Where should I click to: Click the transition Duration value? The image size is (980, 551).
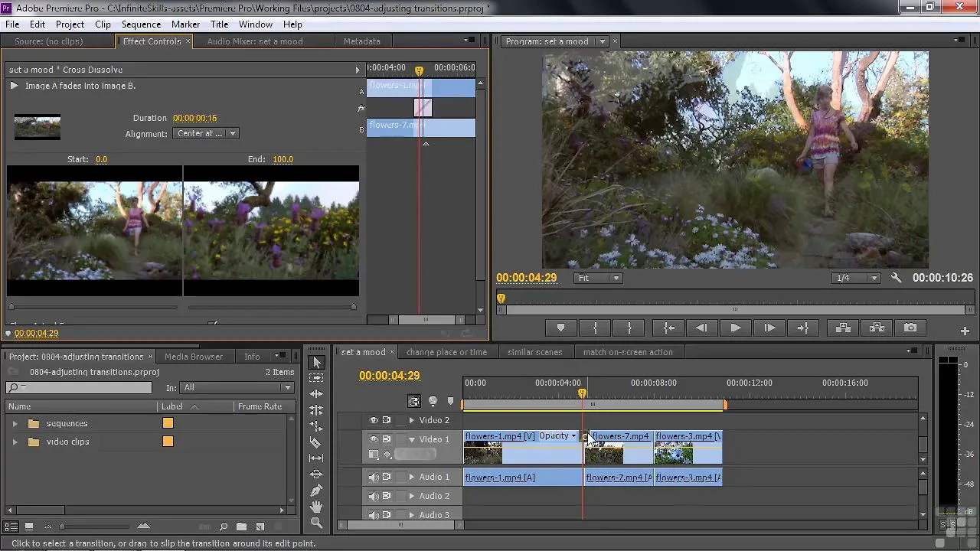pyautogui.click(x=194, y=118)
